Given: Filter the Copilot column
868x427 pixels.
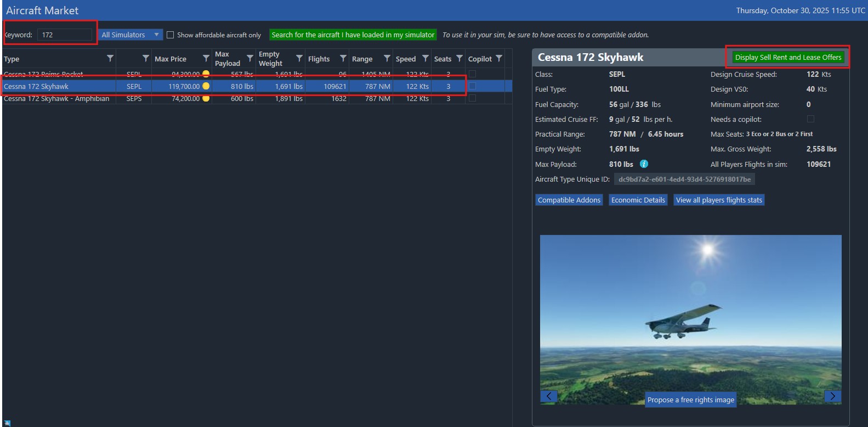Looking at the screenshot, I should pyautogui.click(x=499, y=58).
